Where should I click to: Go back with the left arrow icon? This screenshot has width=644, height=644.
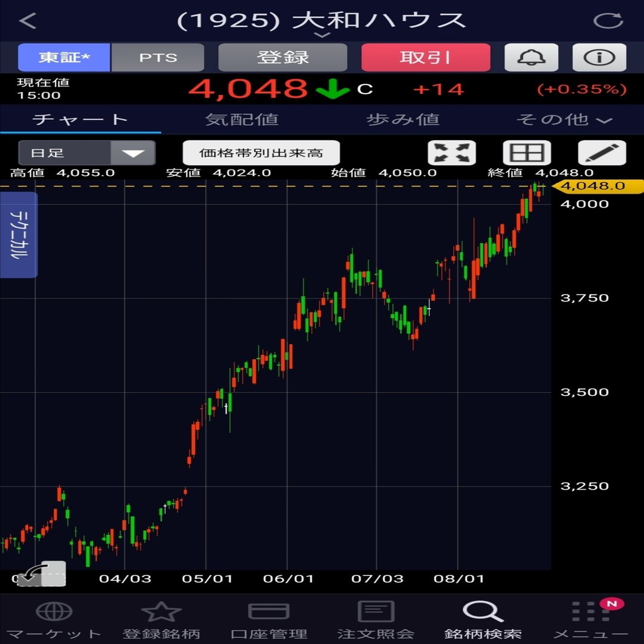point(28,20)
